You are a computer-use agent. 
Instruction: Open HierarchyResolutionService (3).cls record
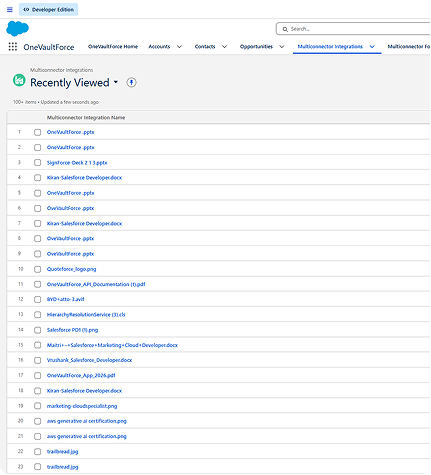point(86,315)
